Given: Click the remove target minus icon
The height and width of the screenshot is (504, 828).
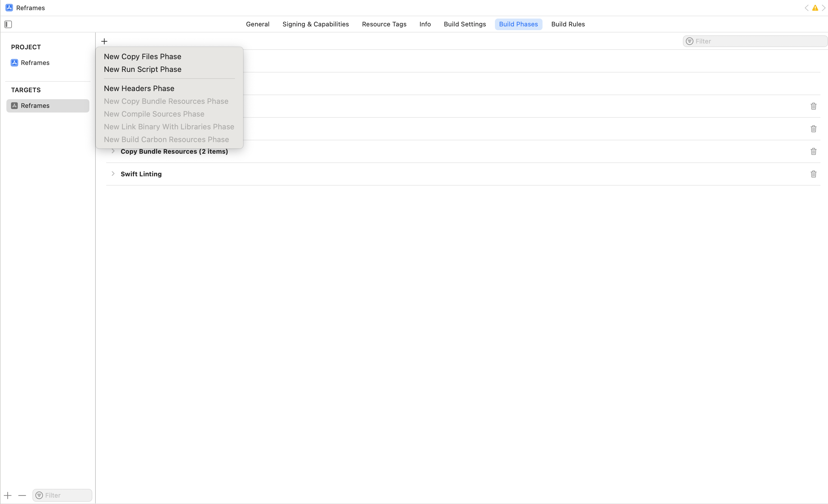Looking at the screenshot, I should coord(22,495).
